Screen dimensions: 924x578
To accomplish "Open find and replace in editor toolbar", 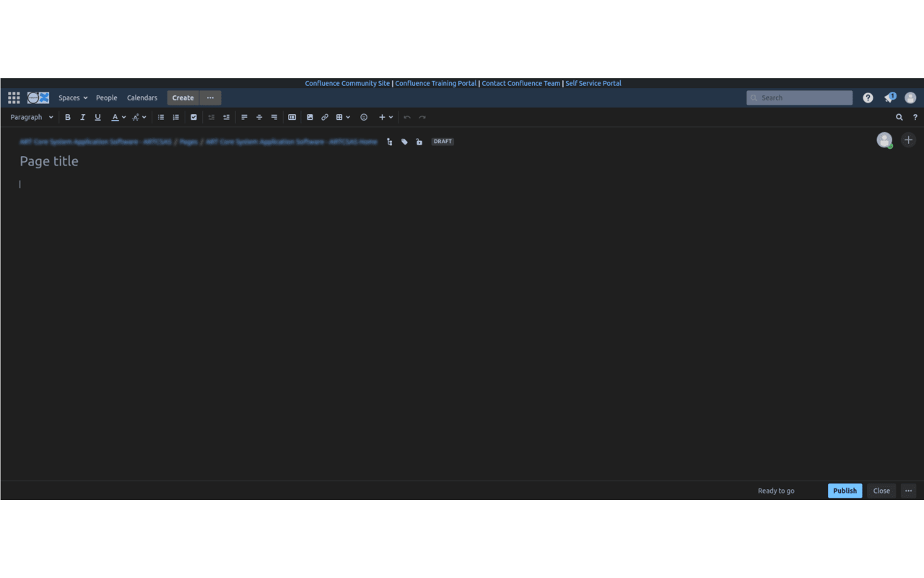I will click(x=899, y=117).
